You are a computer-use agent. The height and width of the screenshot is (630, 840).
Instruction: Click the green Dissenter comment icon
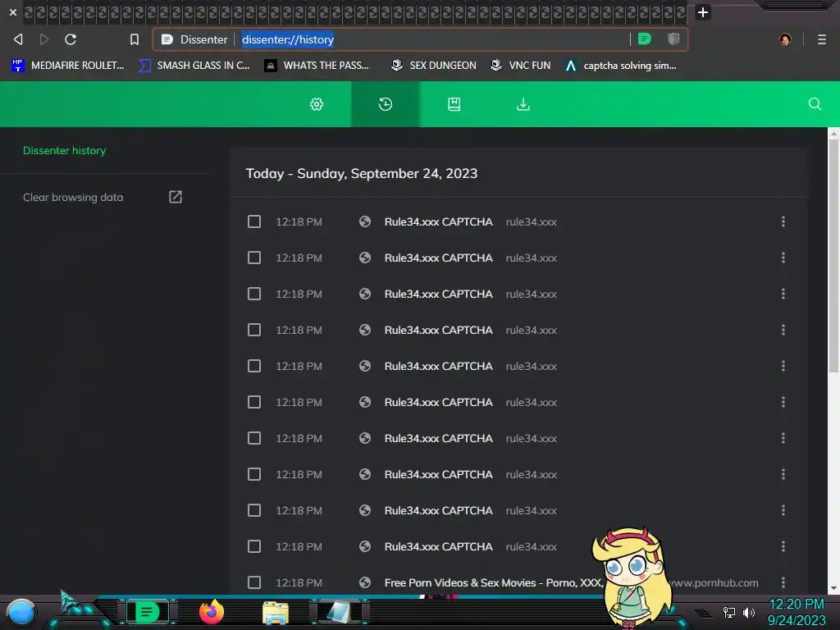tap(645, 39)
